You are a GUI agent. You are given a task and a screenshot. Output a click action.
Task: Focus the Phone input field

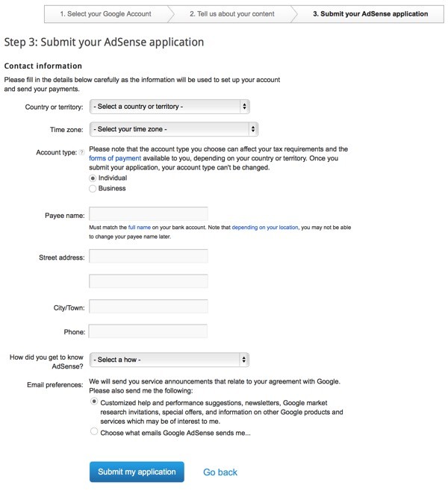148,331
